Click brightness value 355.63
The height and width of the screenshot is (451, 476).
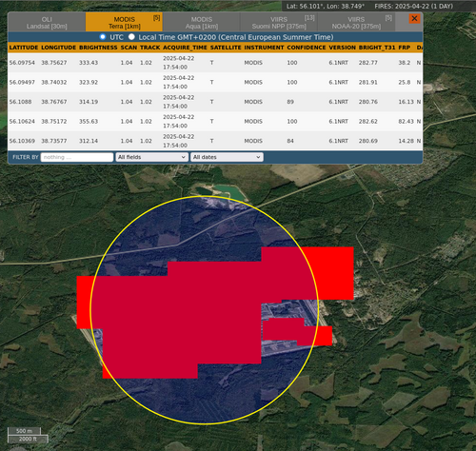[x=89, y=122]
